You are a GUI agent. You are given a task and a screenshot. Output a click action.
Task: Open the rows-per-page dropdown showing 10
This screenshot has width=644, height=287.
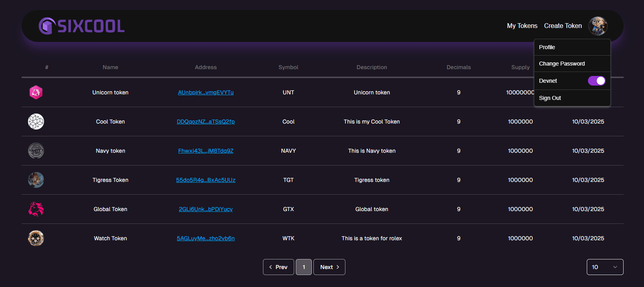click(x=604, y=267)
